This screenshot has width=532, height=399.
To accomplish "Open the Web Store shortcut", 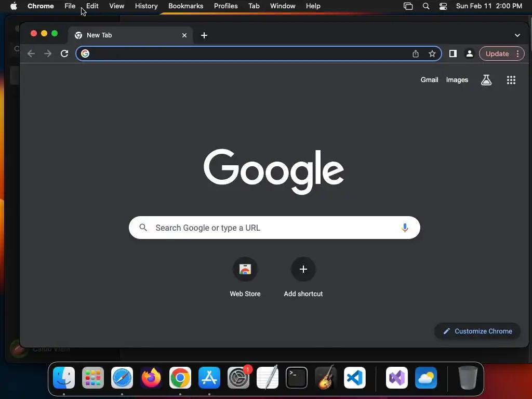I will (245, 277).
